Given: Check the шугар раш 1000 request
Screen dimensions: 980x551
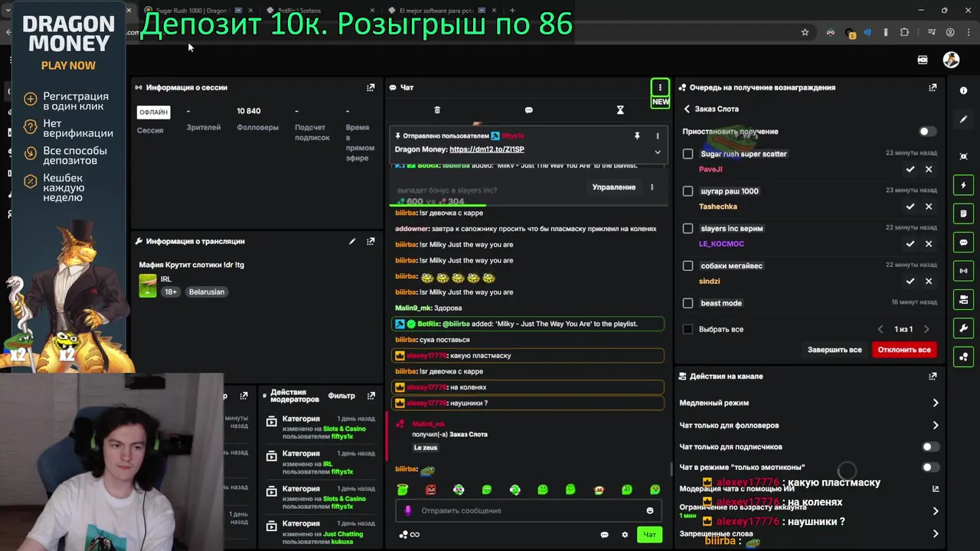Looking at the screenshot, I should click(688, 191).
